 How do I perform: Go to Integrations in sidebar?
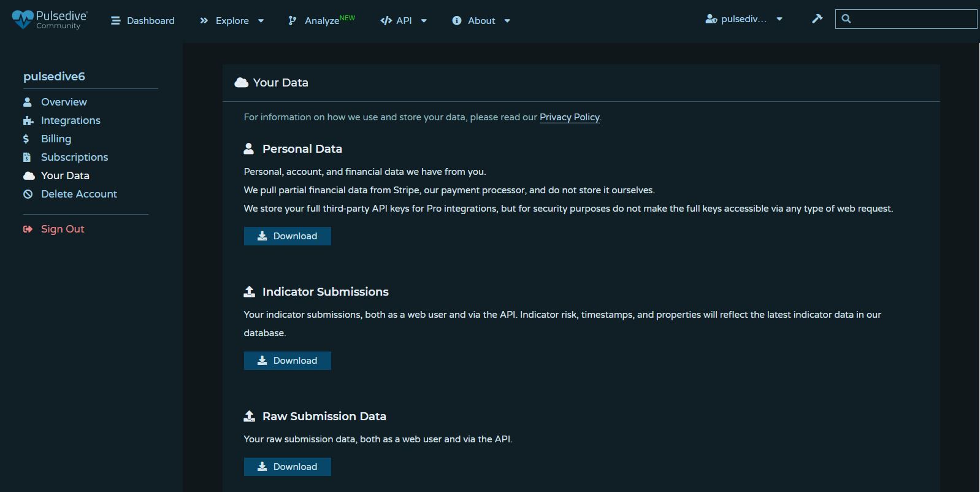[71, 120]
